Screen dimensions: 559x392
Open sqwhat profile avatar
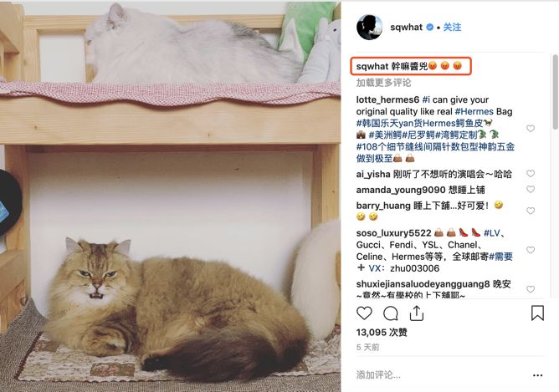pyautogui.click(x=369, y=27)
